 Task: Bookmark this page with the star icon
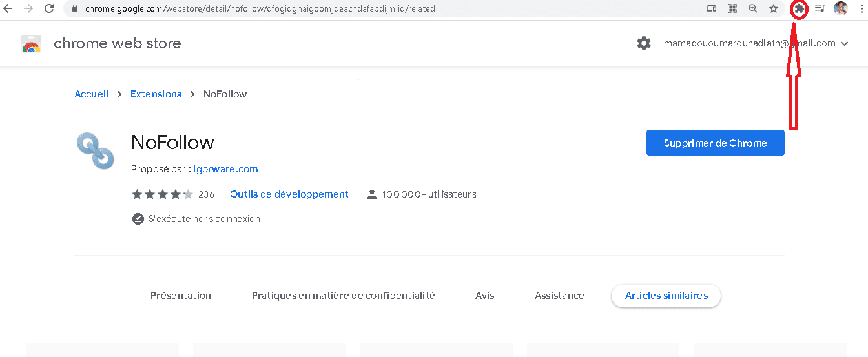pyautogui.click(x=774, y=8)
